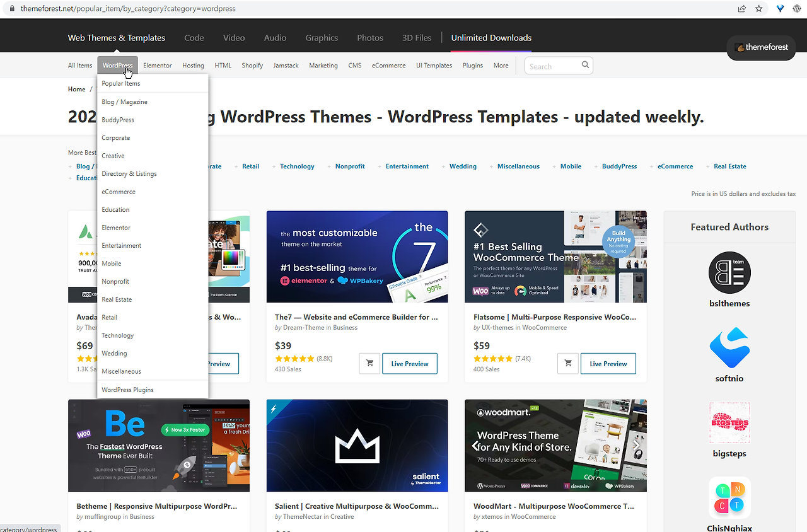Viewport: 807px width, 532px height.
Task: Click Live Preview for Flatsome theme
Action: click(608, 364)
